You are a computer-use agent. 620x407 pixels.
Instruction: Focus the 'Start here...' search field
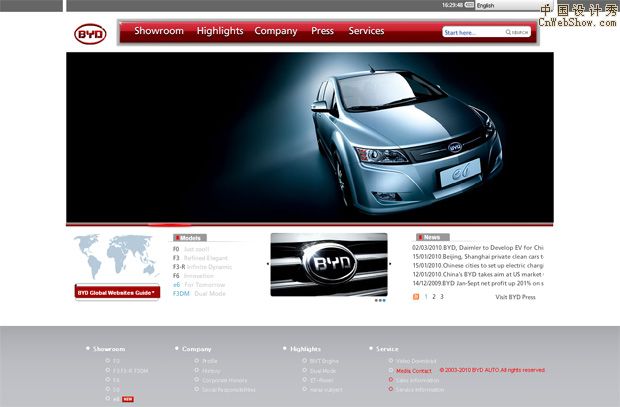click(473, 32)
